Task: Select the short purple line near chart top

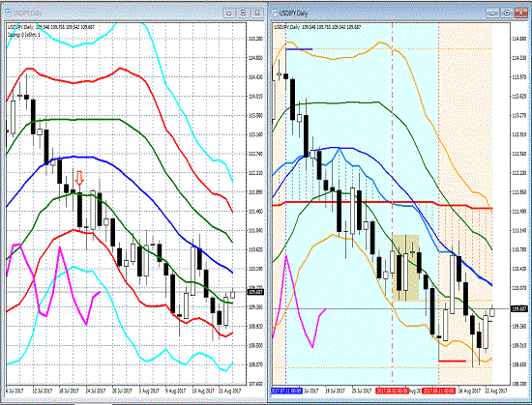Action: (x=299, y=49)
